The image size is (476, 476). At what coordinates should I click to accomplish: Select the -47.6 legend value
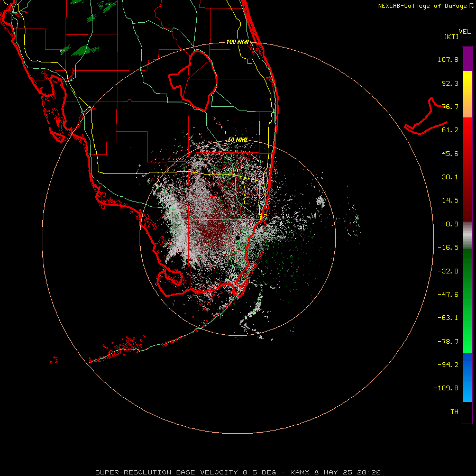[x=448, y=295]
